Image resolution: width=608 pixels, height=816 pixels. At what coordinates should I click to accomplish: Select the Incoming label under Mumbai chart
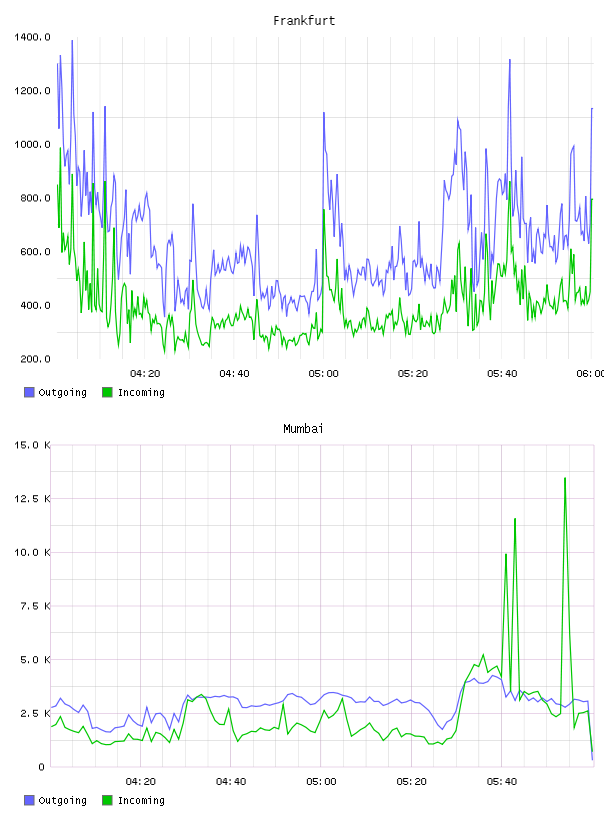coord(141,801)
